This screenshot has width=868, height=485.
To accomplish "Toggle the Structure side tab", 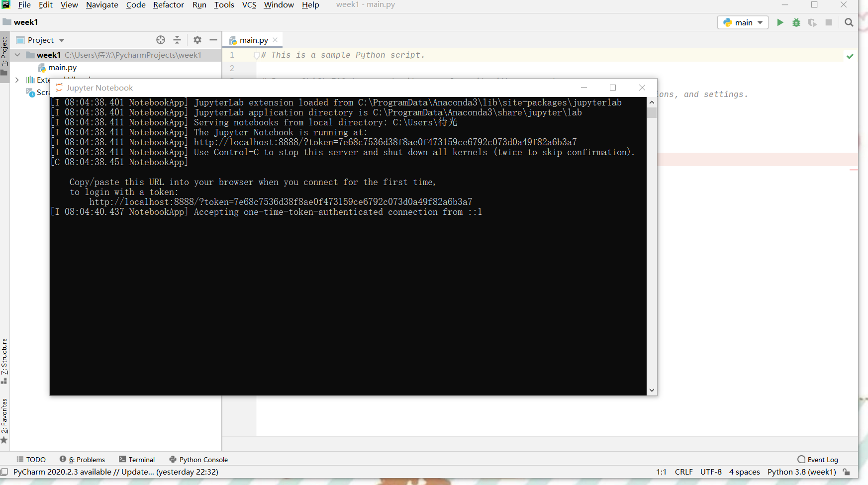I will [x=4, y=361].
